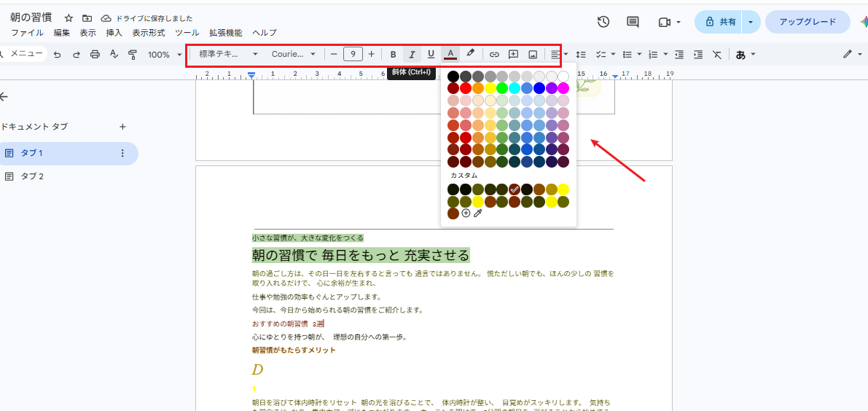Open the 挿入 menu
This screenshot has width=868, height=411.
[114, 33]
